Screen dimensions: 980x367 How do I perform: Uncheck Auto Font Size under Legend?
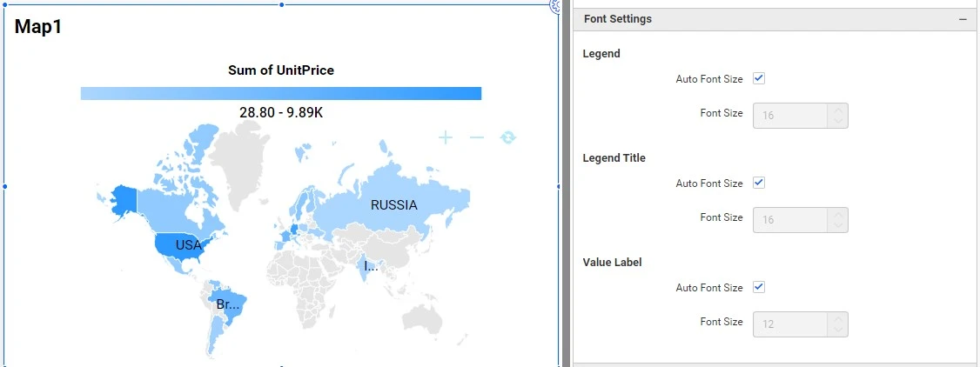pyautogui.click(x=759, y=78)
